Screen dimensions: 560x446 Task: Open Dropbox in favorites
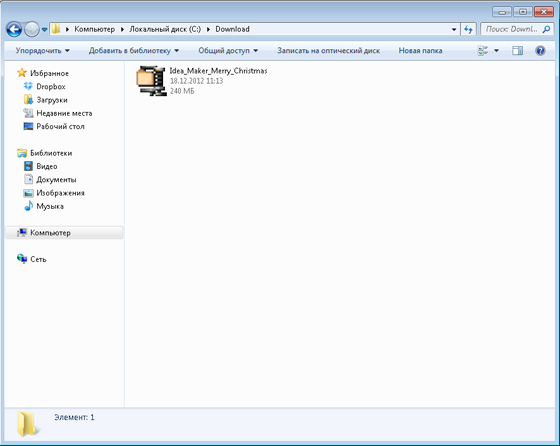click(44, 86)
